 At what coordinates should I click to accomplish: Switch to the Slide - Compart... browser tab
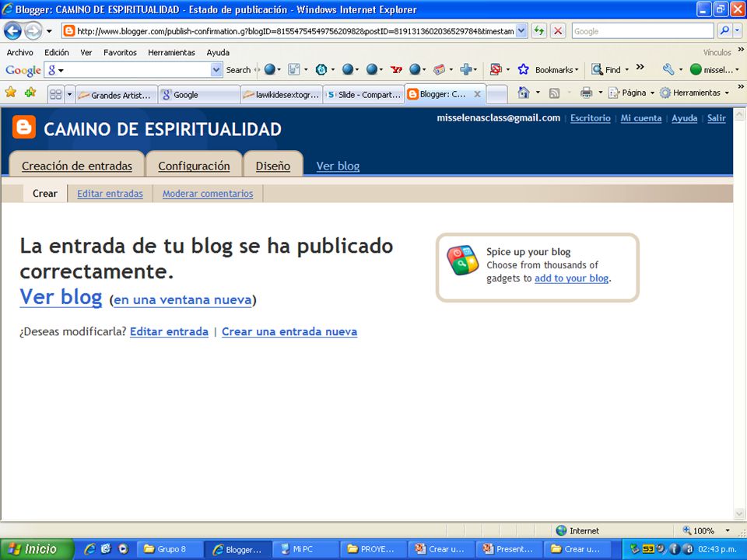pos(364,95)
